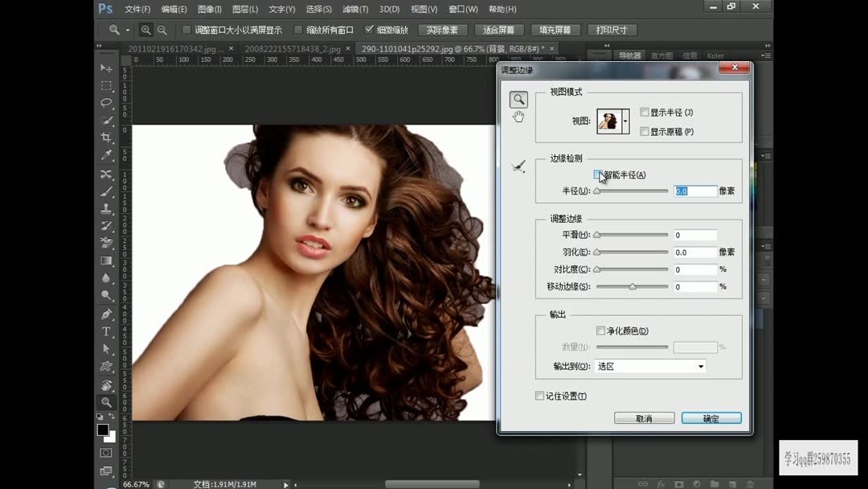Open the 滤镜 Filter menu
This screenshot has height=489, width=868.
pos(357,9)
